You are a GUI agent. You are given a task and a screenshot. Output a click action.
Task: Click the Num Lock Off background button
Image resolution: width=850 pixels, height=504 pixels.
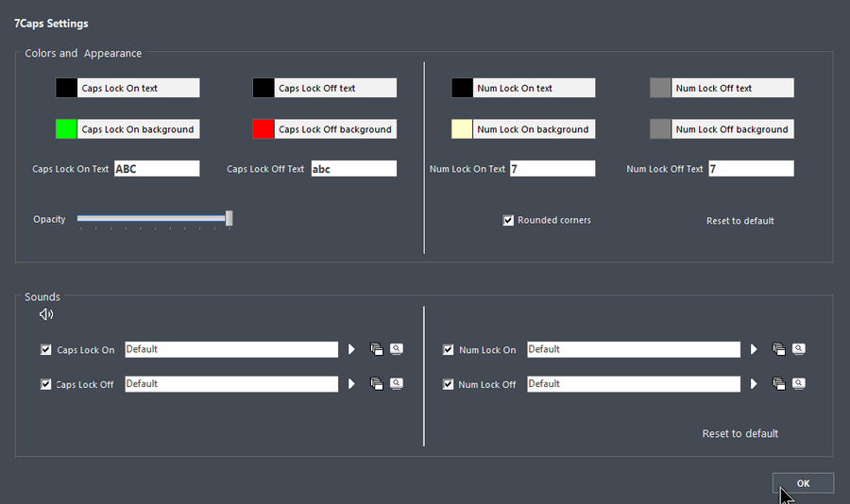pos(733,129)
